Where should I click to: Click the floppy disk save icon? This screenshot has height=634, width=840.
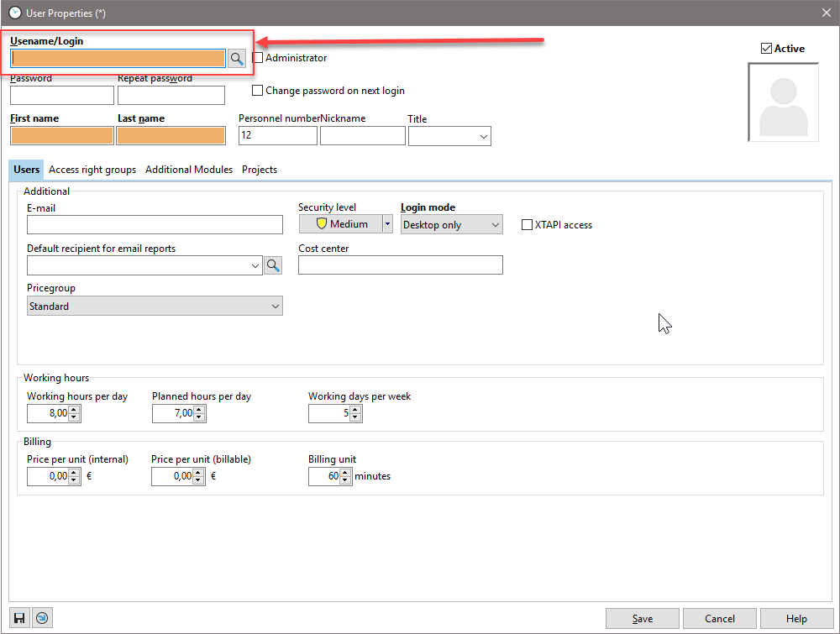tap(19, 618)
